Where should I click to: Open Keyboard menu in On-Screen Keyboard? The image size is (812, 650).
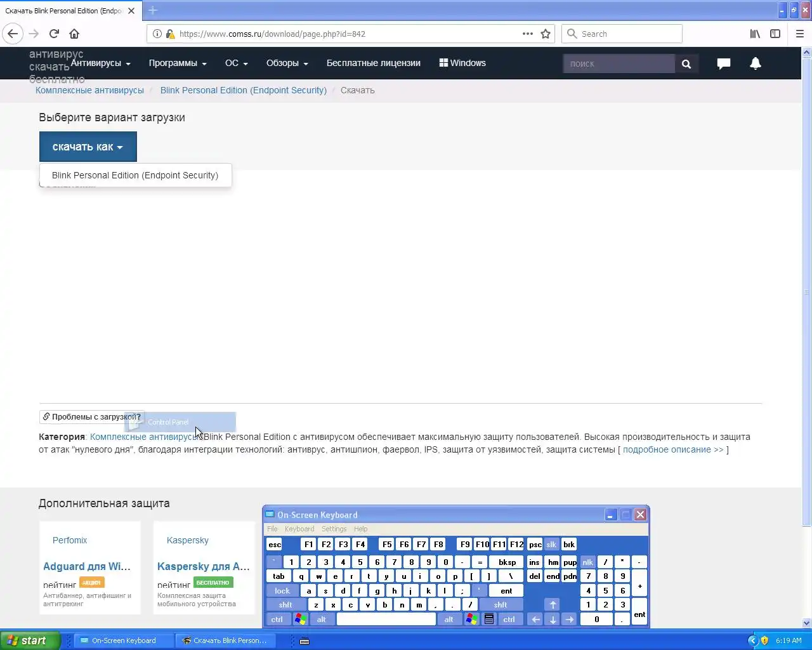coord(299,529)
